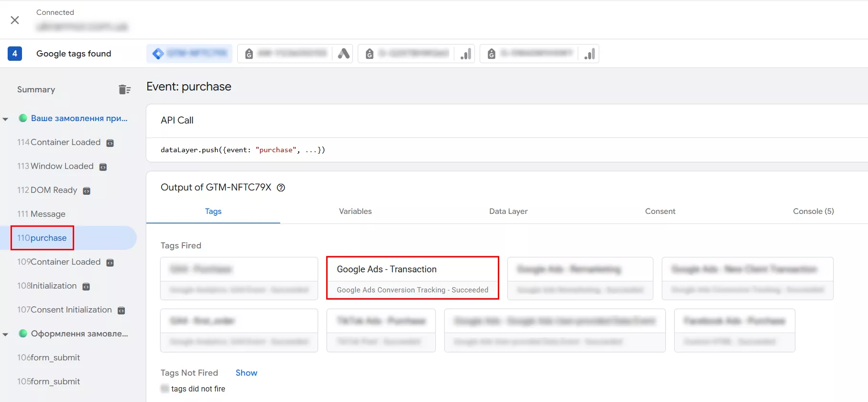Open the Data Layer tab

pos(508,211)
